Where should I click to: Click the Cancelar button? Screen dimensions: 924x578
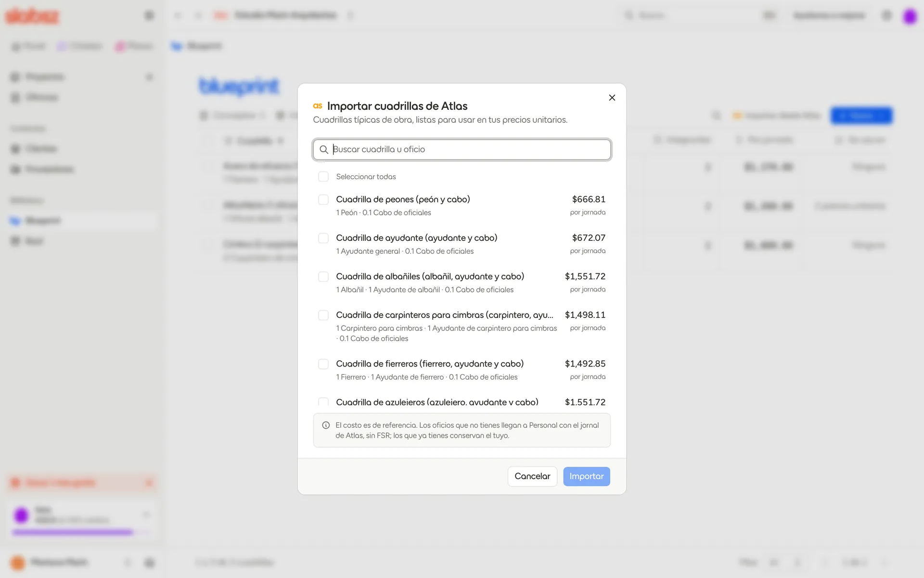(x=532, y=476)
